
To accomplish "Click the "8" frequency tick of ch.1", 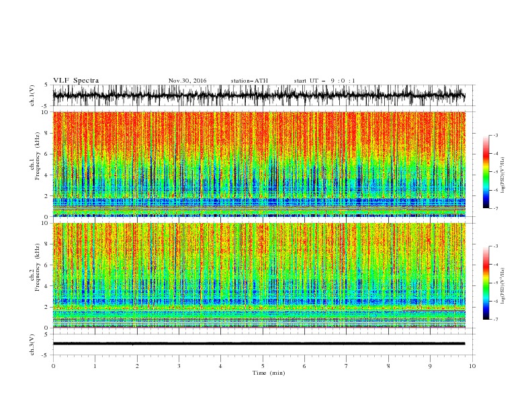I will [47, 133].
